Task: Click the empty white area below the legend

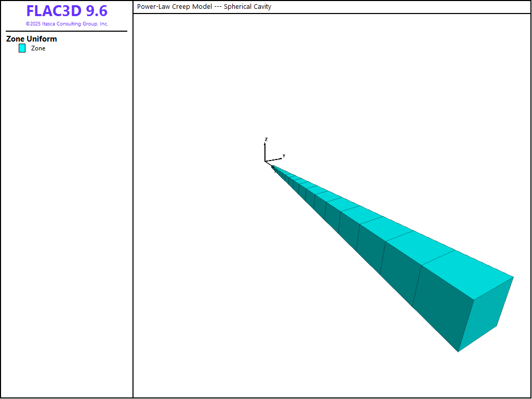Action: [x=66, y=208]
